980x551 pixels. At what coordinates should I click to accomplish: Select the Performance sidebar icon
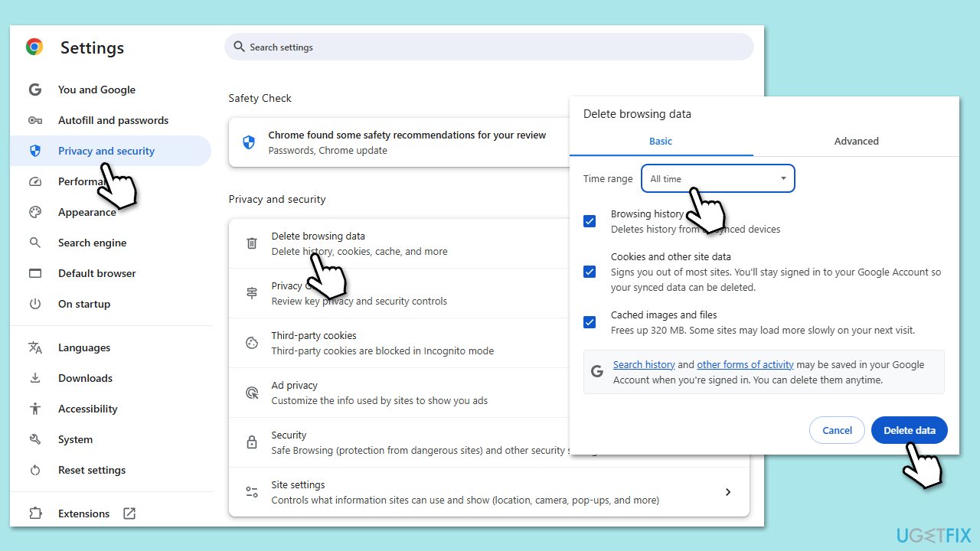35,181
